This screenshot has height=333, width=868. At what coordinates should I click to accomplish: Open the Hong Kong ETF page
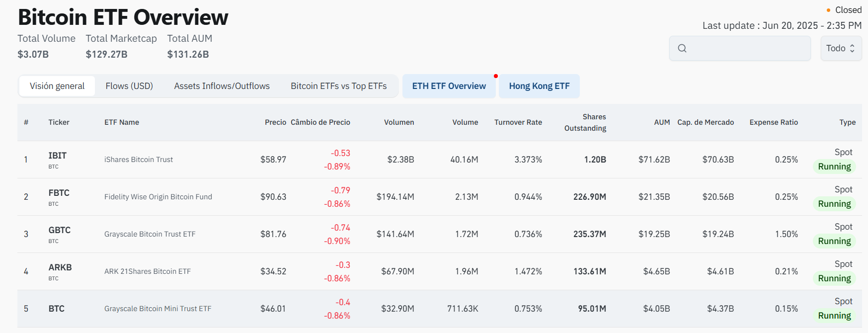point(539,86)
